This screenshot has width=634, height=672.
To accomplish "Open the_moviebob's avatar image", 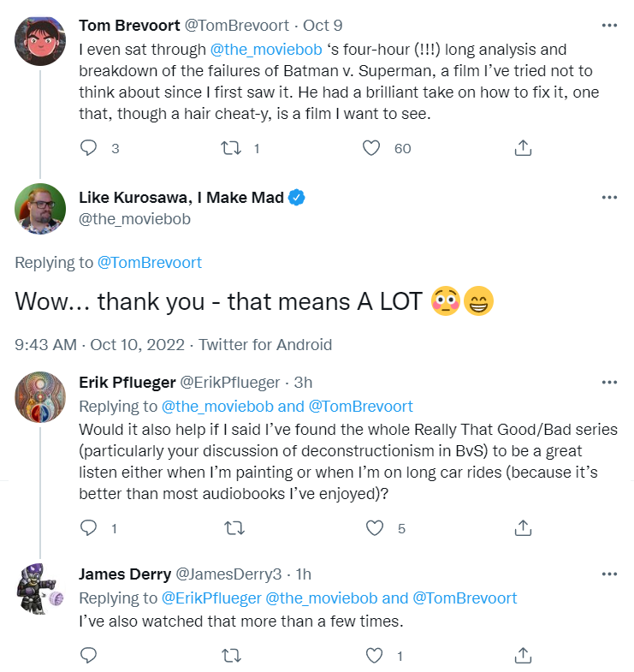I will (x=40, y=208).
